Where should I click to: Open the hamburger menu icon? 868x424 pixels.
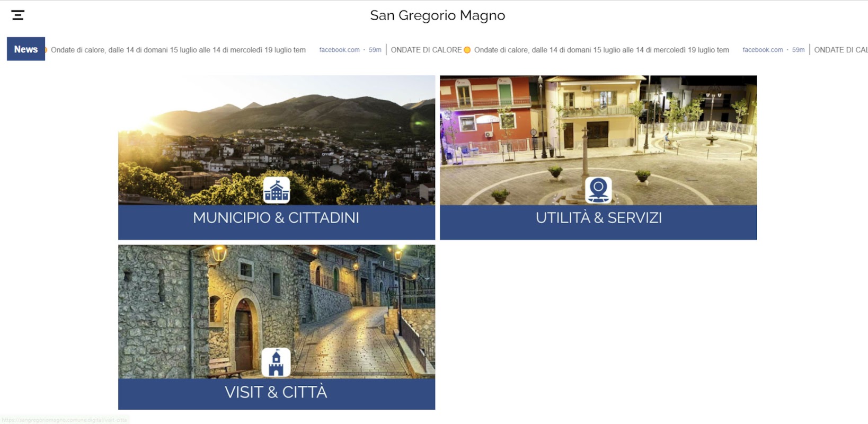(18, 15)
